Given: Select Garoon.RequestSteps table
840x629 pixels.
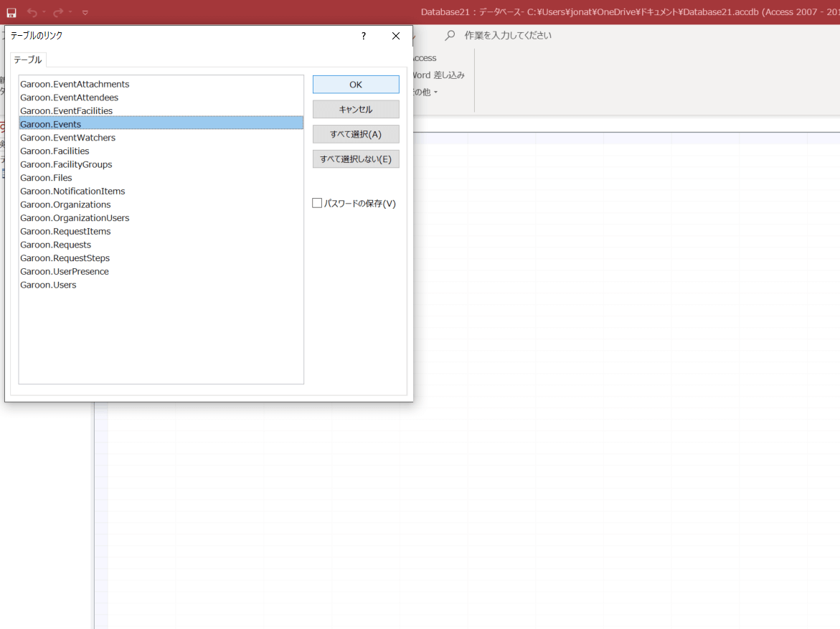Looking at the screenshot, I should pos(161,258).
